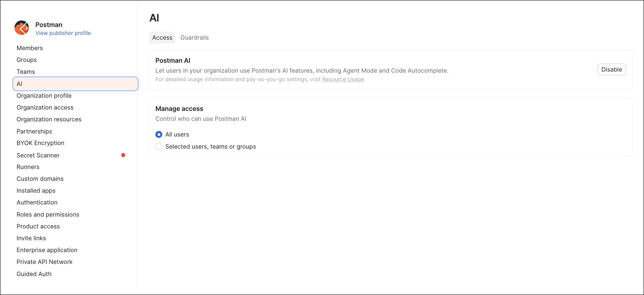
Task: Open Private API Network settings
Action: 45,262
